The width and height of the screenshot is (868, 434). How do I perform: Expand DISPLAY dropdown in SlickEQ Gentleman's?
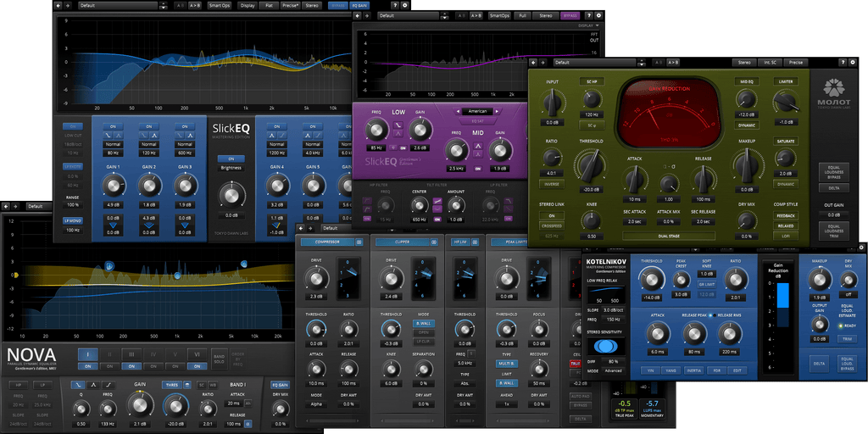pos(588,26)
